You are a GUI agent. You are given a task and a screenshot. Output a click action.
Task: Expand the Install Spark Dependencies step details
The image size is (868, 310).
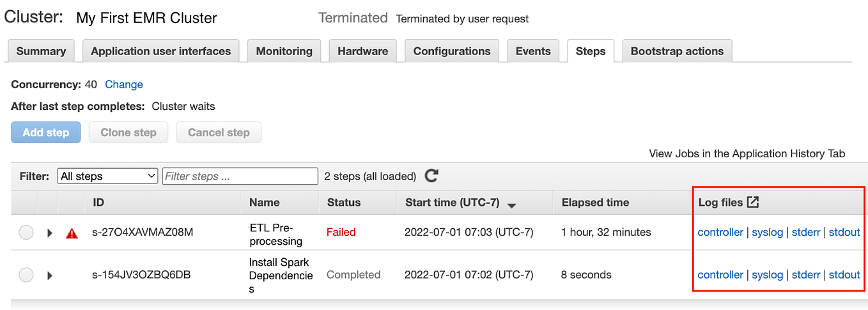click(x=50, y=275)
